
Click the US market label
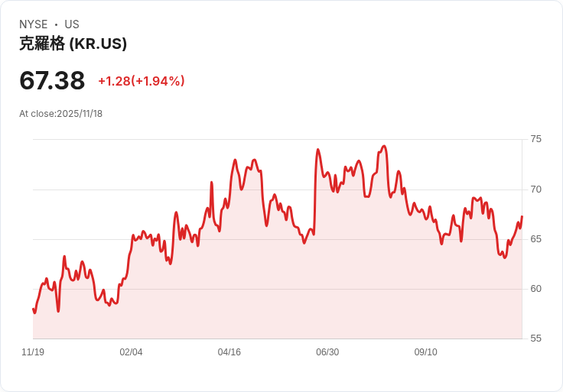tap(72, 24)
